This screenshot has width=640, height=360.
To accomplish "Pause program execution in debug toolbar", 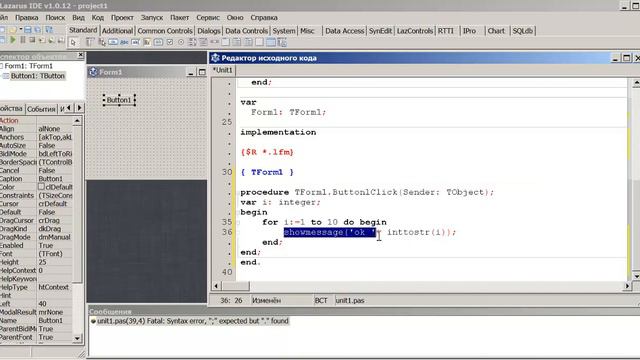I will pyautogui.click(x=23, y=40).
